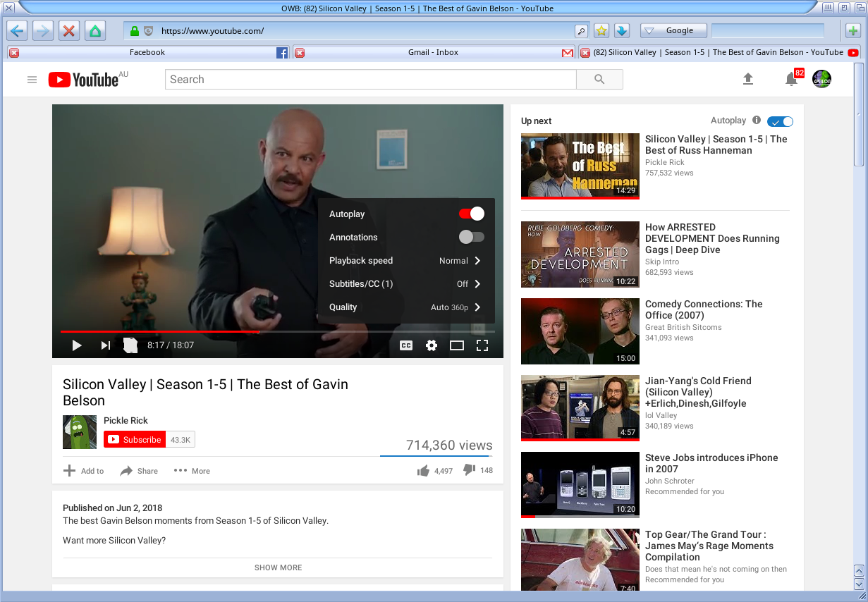Switch to the Gmail - Inbox tab
This screenshot has height=602, width=868.
point(433,53)
